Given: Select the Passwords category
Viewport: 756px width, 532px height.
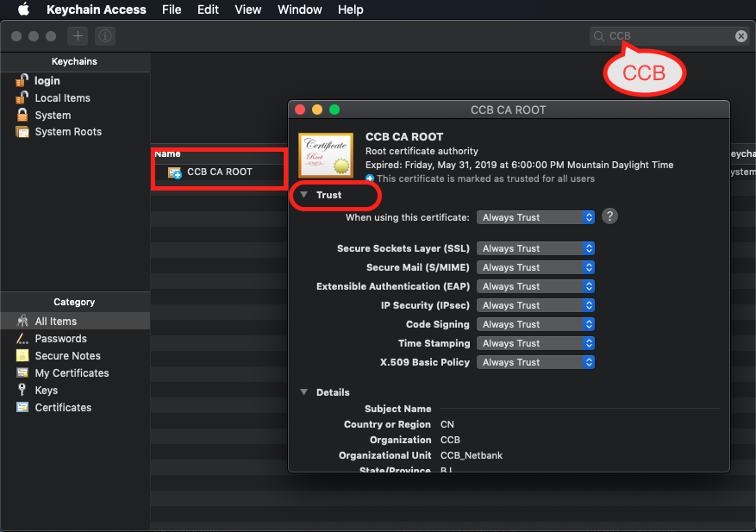Looking at the screenshot, I should coord(75,339).
